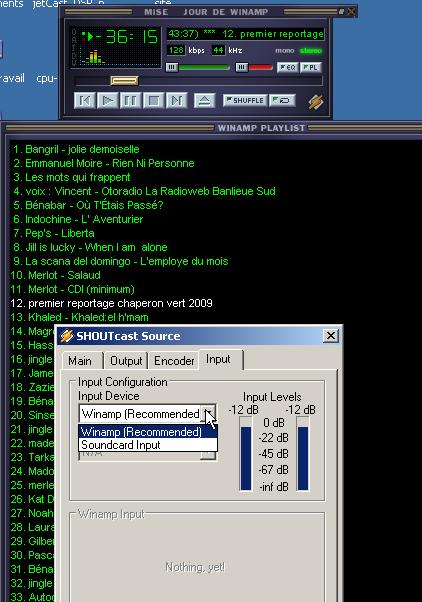This screenshot has width=422, height=602.
Task: Select the Input tab
Action: pos(218,359)
